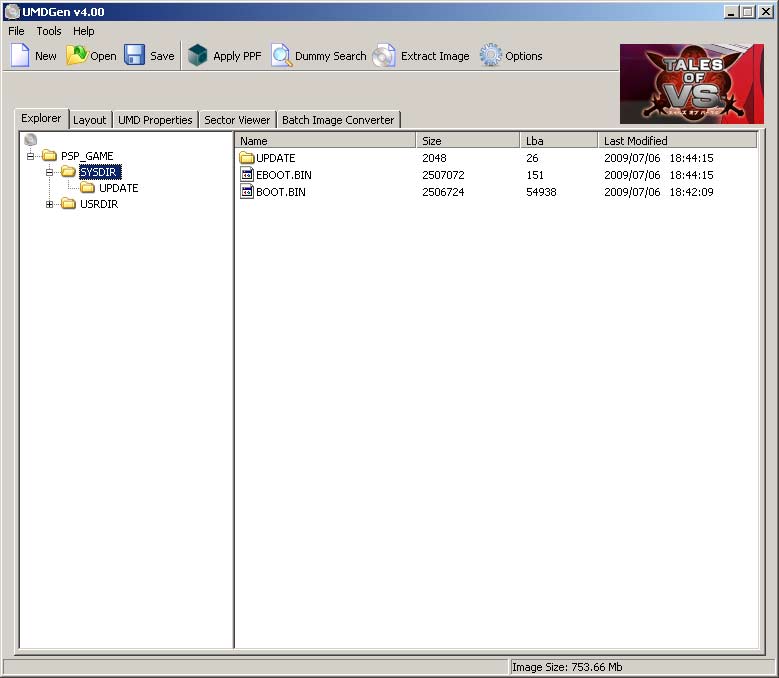Click the UMDGen title bar app icon
The image size is (779, 678).
click(x=12, y=11)
